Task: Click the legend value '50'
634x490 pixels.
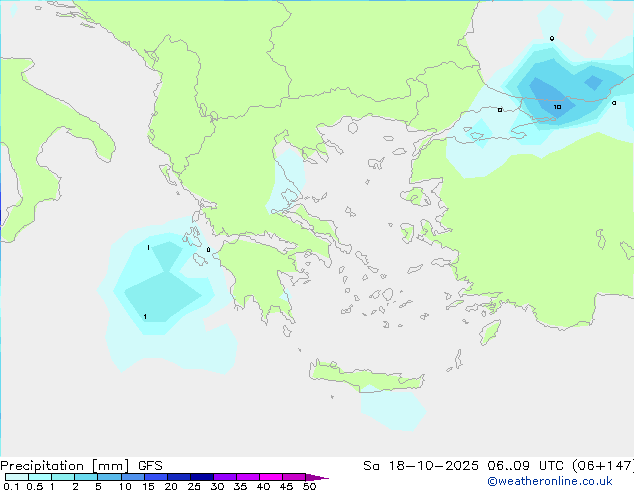Action: pos(309,486)
